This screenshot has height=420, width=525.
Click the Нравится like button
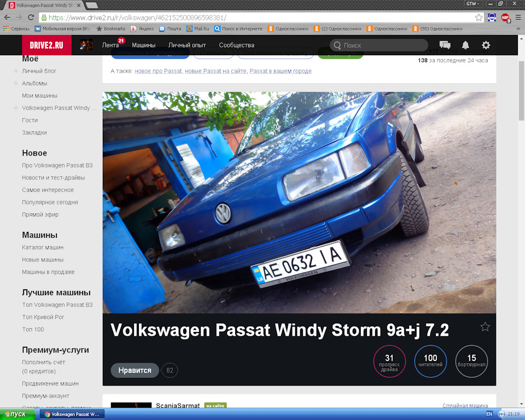point(135,370)
